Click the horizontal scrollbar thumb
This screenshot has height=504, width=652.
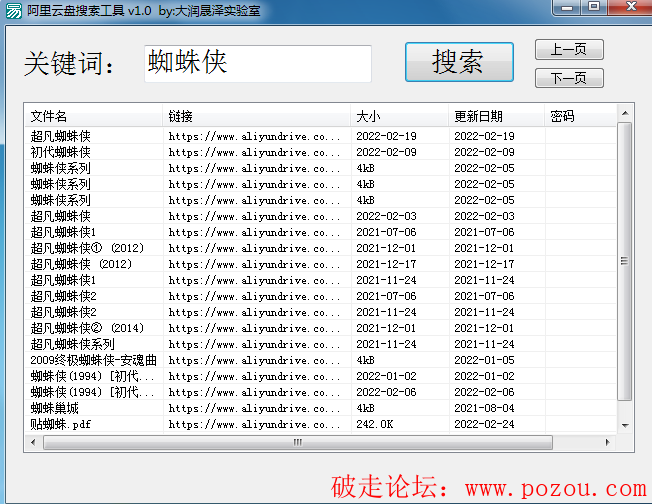click(x=298, y=442)
